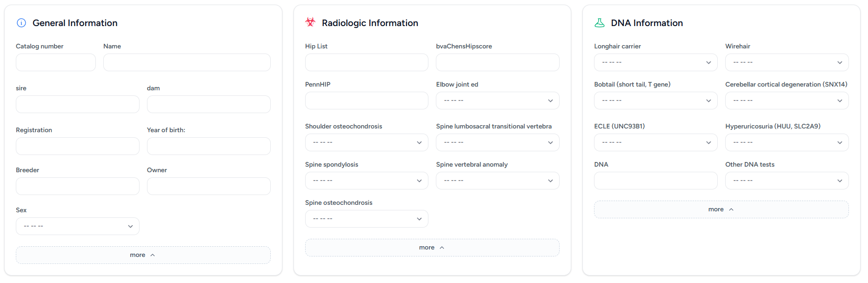Click the PennHIP input field
Viewport: 868px width, 283px height.
367,101
